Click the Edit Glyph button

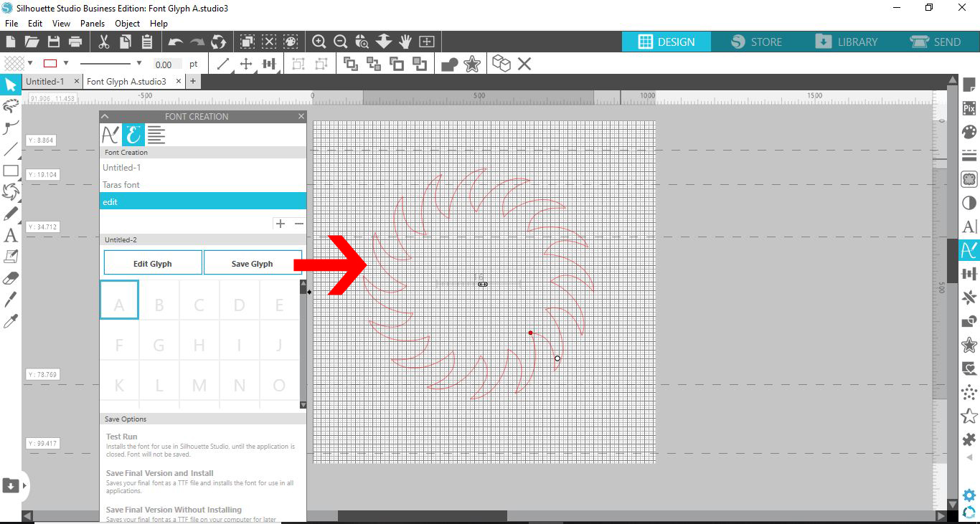(x=152, y=263)
